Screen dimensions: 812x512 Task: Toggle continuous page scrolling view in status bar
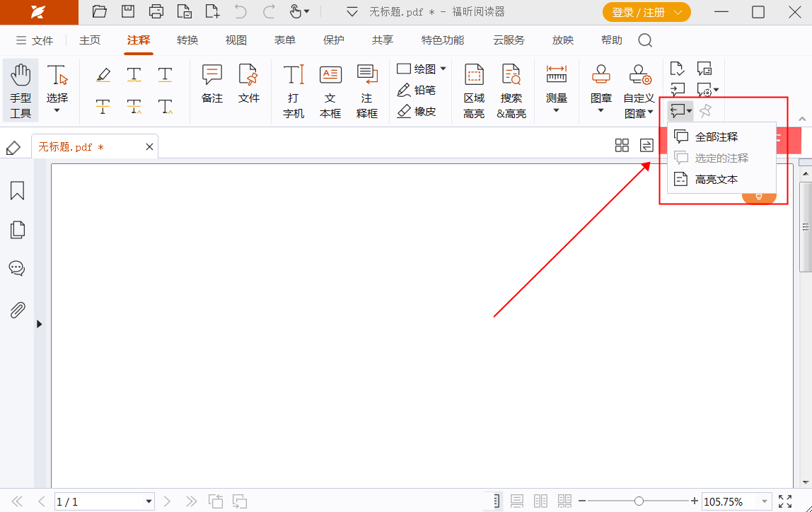coord(517,501)
